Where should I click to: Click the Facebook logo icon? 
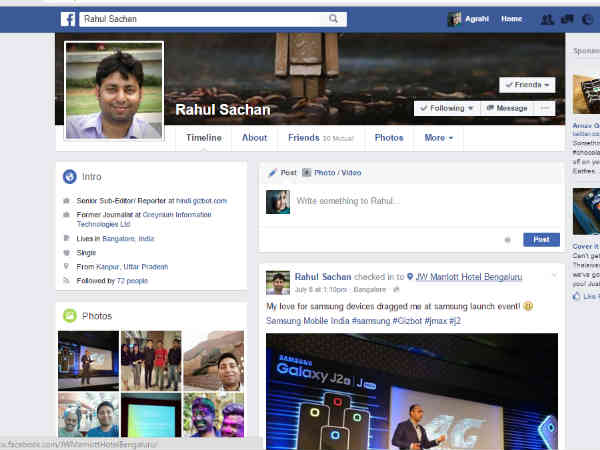[x=68, y=19]
